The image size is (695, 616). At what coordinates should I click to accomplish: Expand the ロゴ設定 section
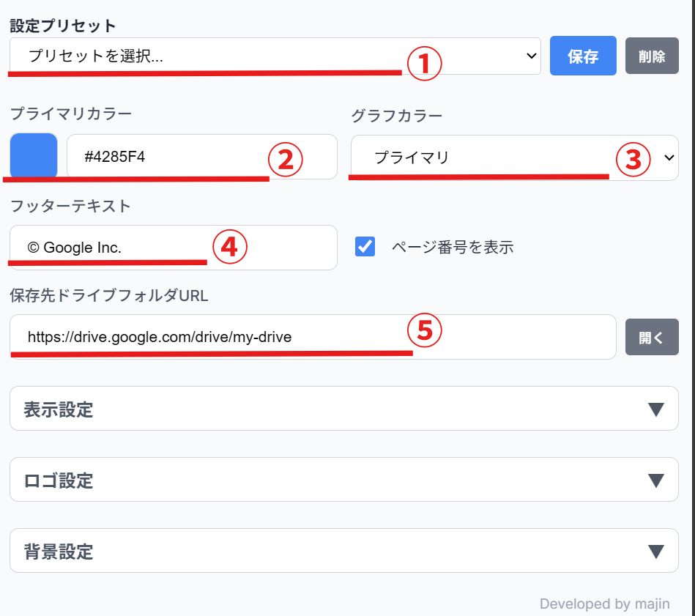click(343, 480)
